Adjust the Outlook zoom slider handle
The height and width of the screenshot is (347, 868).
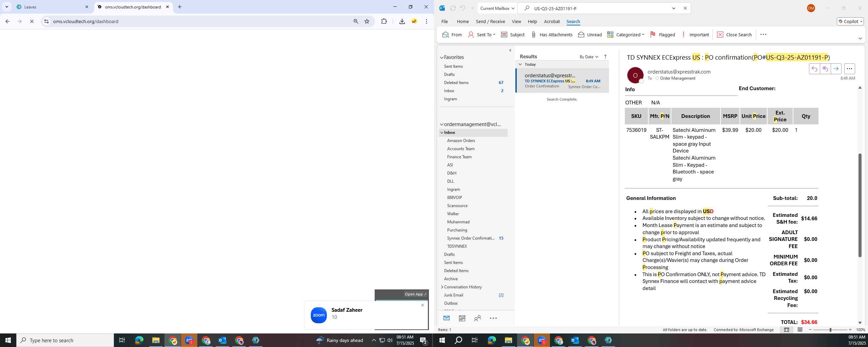(830, 330)
